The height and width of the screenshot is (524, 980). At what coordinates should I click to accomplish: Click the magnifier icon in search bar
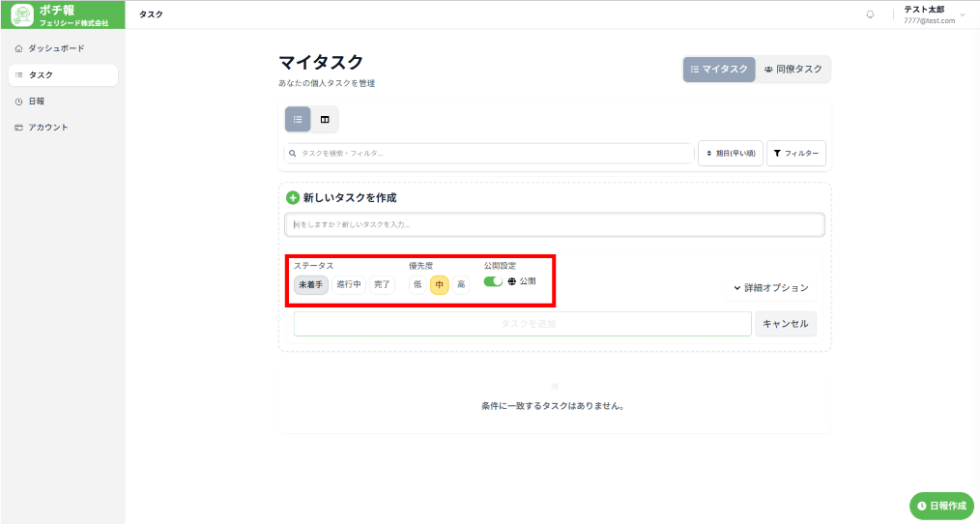(293, 154)
